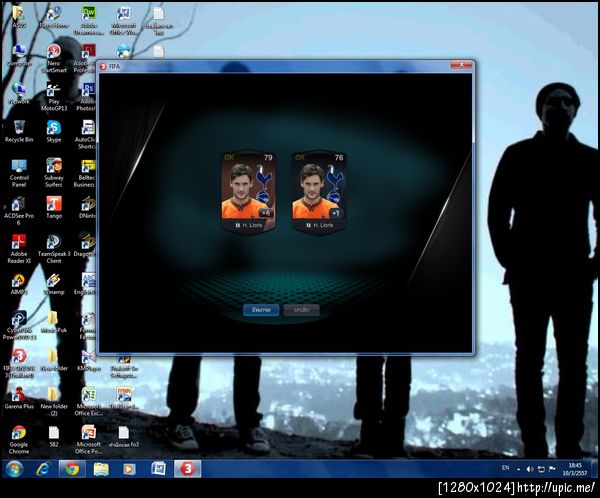Show hidden tray icons arrow
600x498 pixels.
(x=518, y=469)
